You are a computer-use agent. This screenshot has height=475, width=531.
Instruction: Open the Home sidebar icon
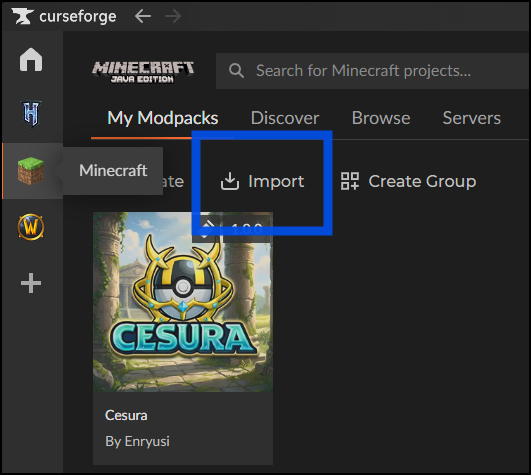coord(31,59)
